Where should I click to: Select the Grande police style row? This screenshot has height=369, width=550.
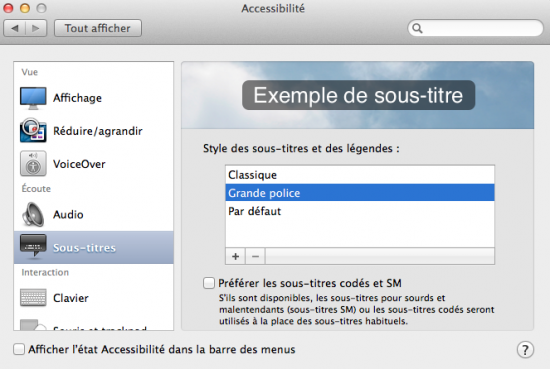[x=360, y=193]
